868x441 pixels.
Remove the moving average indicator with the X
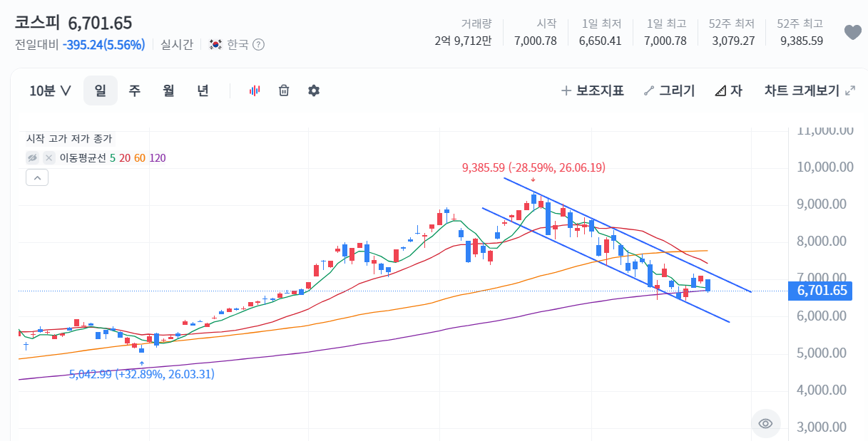[49, 157]
